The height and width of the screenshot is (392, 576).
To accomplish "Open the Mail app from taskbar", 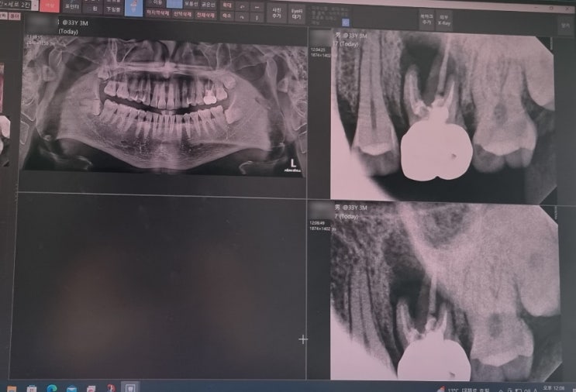I will pyautogui.click(x=71, y=389).
